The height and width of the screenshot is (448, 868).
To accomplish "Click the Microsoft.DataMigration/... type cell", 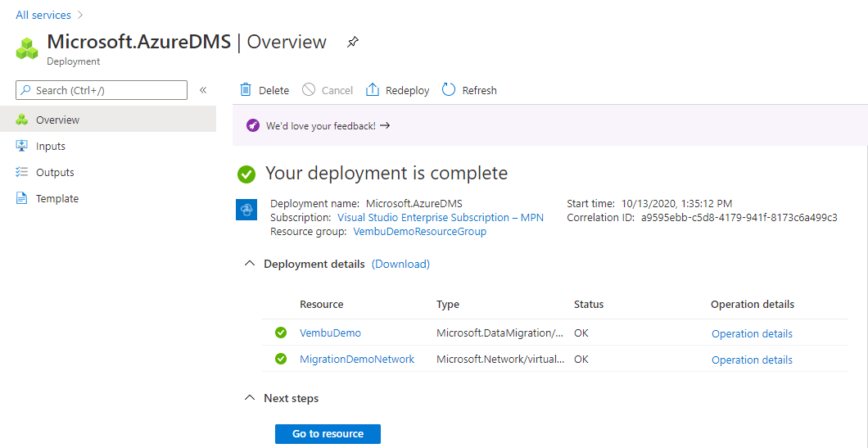I will (500, 333).
